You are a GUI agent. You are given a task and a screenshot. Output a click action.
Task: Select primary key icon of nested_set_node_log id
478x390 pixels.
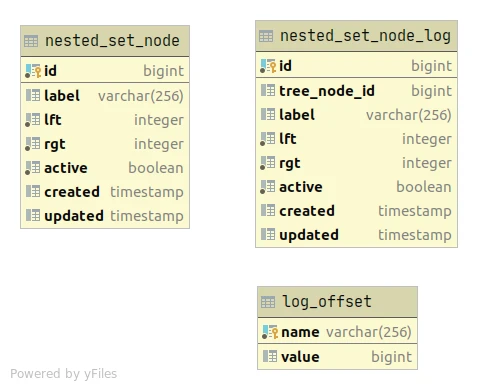tap(268, 66)
